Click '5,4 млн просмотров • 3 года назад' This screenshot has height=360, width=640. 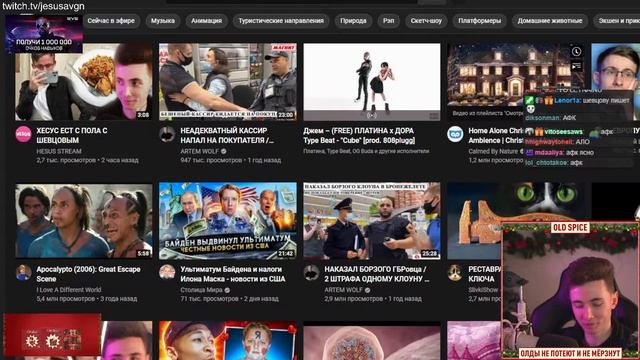point(87,299)
